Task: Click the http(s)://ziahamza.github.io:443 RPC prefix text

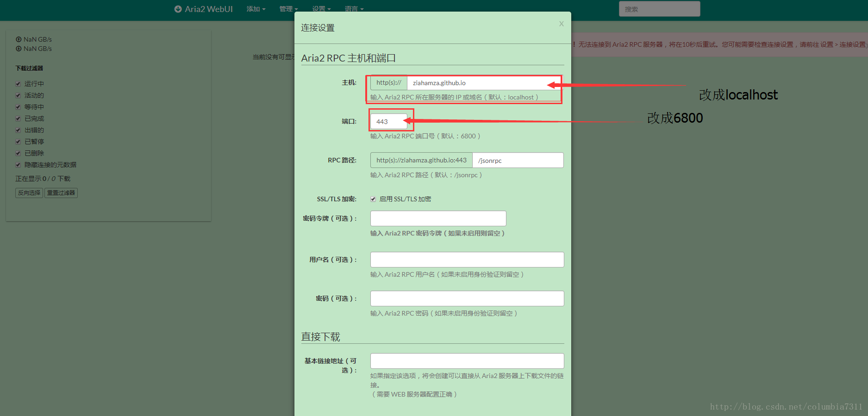Action: pyautogui.click(x=421, y=161)
